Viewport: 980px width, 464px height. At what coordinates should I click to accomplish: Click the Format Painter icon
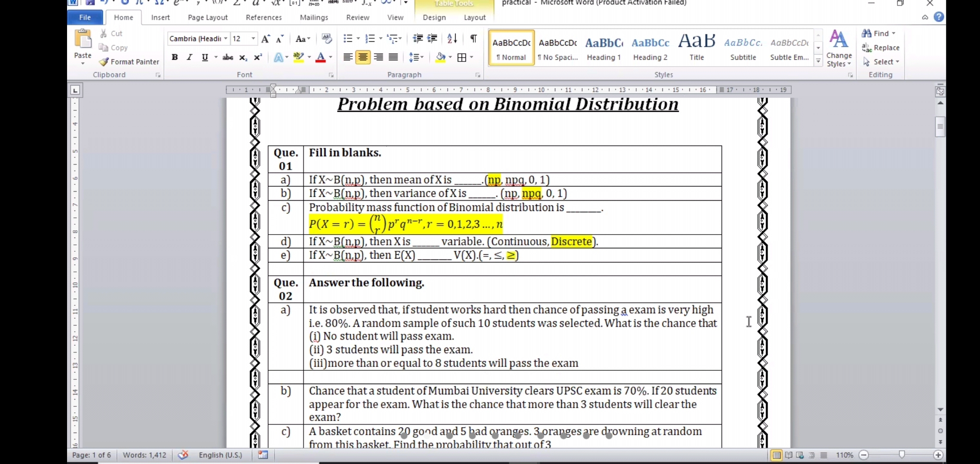(104, 62)
